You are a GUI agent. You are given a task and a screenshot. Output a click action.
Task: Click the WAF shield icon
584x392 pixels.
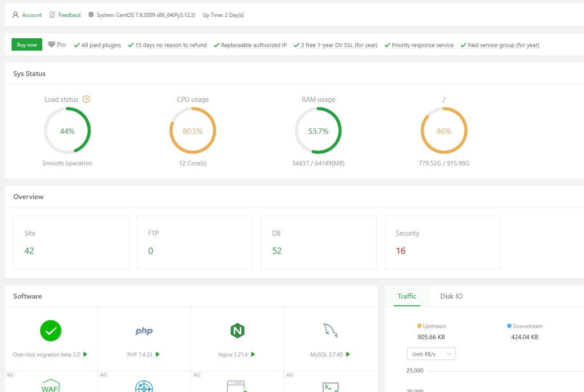(x=51, y=385)
